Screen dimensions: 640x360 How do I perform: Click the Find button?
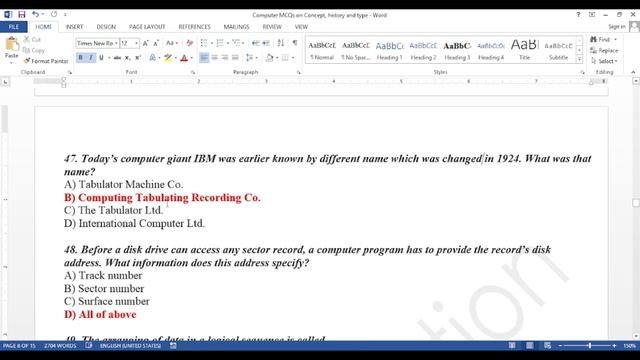(x=600, y=40)
